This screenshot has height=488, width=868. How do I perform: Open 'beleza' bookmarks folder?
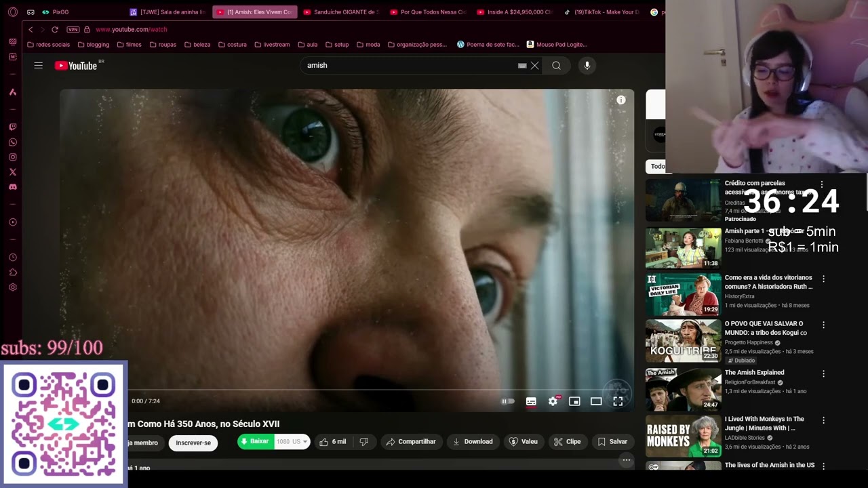pyautogui.click(x=197, y=45)
